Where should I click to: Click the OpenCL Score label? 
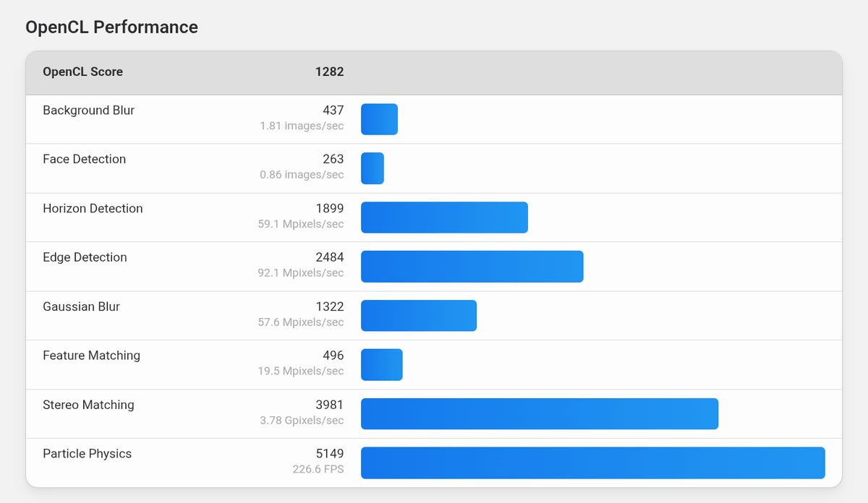82,72
